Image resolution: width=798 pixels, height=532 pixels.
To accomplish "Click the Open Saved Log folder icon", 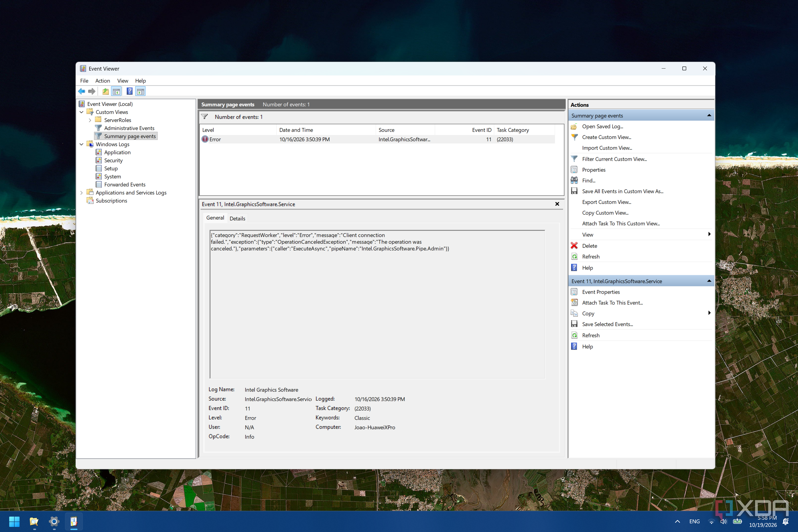I will pyautogui.click(x=574, y=126).
